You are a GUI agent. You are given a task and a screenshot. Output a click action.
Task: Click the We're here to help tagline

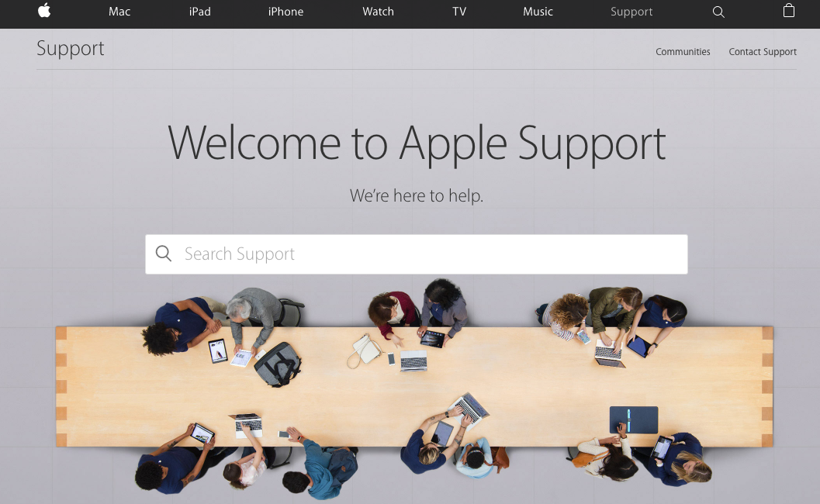(x=417, y=195)
